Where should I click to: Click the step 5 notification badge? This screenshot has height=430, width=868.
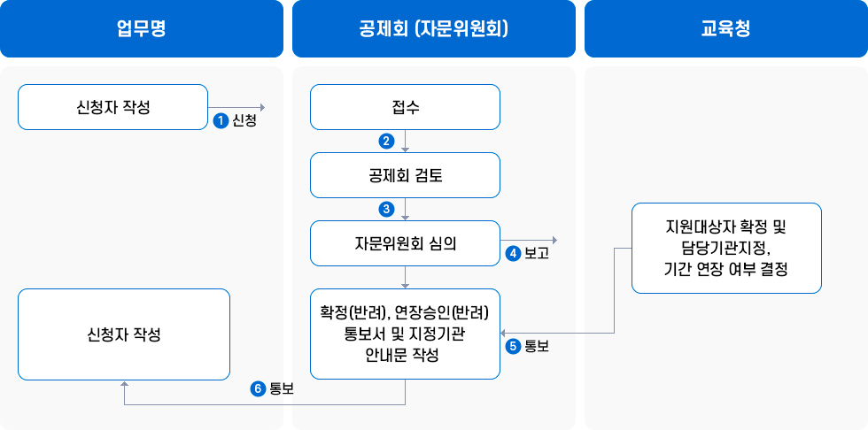pyautogui.click(x=513, y=346)
